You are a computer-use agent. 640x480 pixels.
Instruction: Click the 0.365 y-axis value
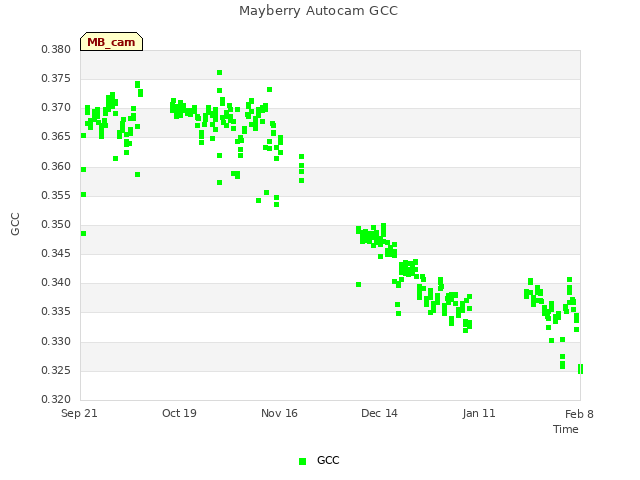[56, 136]
